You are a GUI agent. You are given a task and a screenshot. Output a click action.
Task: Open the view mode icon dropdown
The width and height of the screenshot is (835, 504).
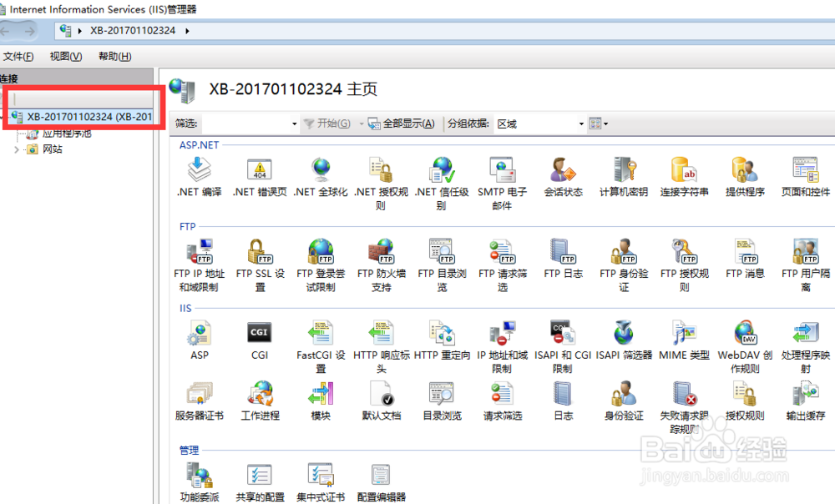[599, 123]
